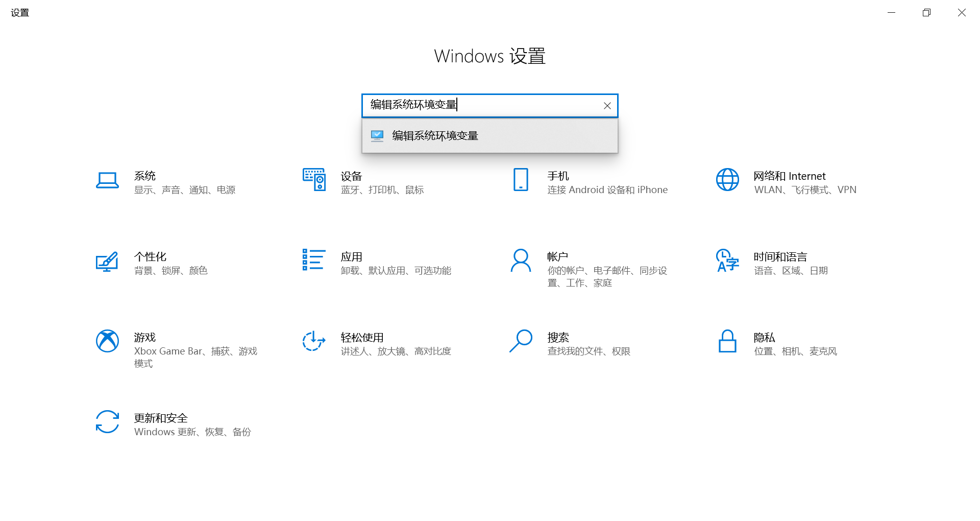Open the 网络和 Internet settings icon
Image resolution: width=980 pixels, height=521 pixels.
727,180
